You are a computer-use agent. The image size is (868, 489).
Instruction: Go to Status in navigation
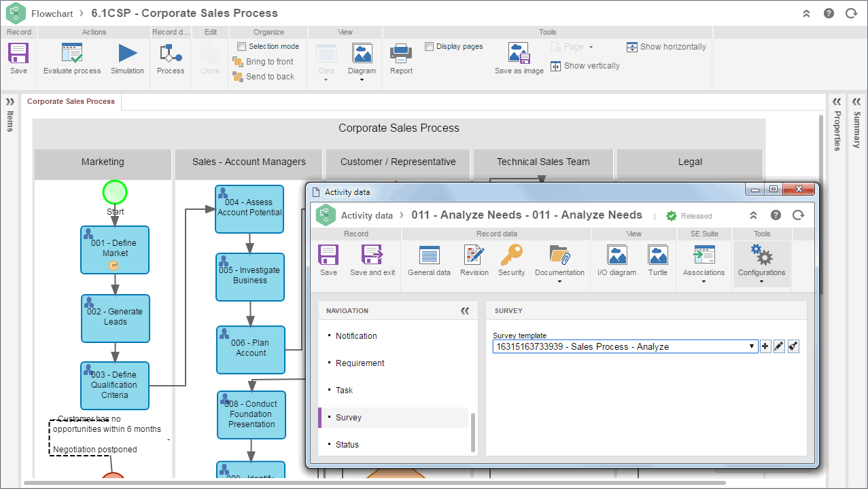pyautogui.click(x=347, y=444)
